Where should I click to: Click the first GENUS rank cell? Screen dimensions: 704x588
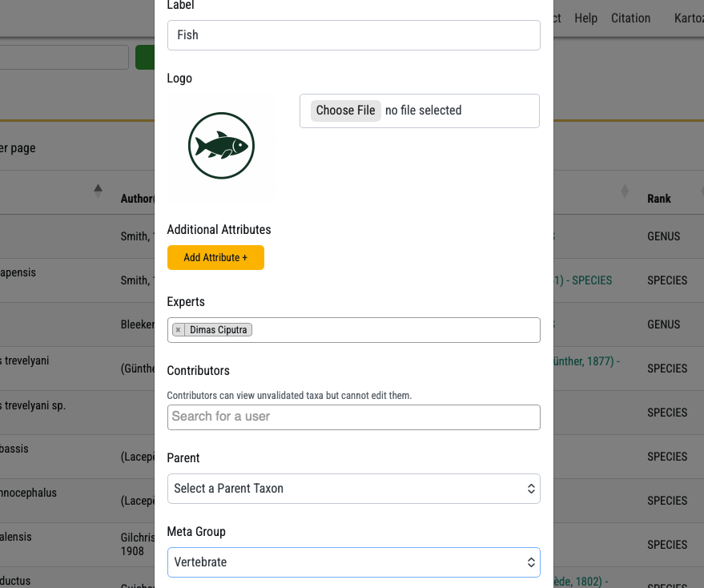[x=664, y=236]
